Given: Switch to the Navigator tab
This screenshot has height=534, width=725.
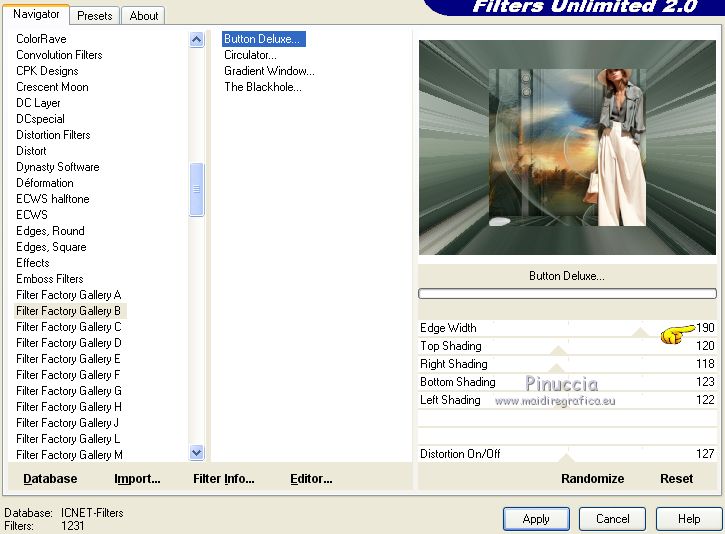Looking at the screenshot, I should (x=36, y=14).
